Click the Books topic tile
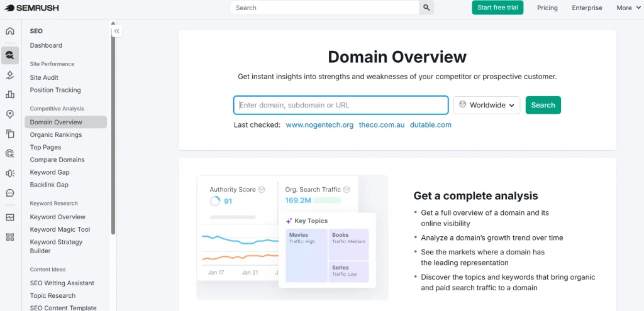 point(348,244)
